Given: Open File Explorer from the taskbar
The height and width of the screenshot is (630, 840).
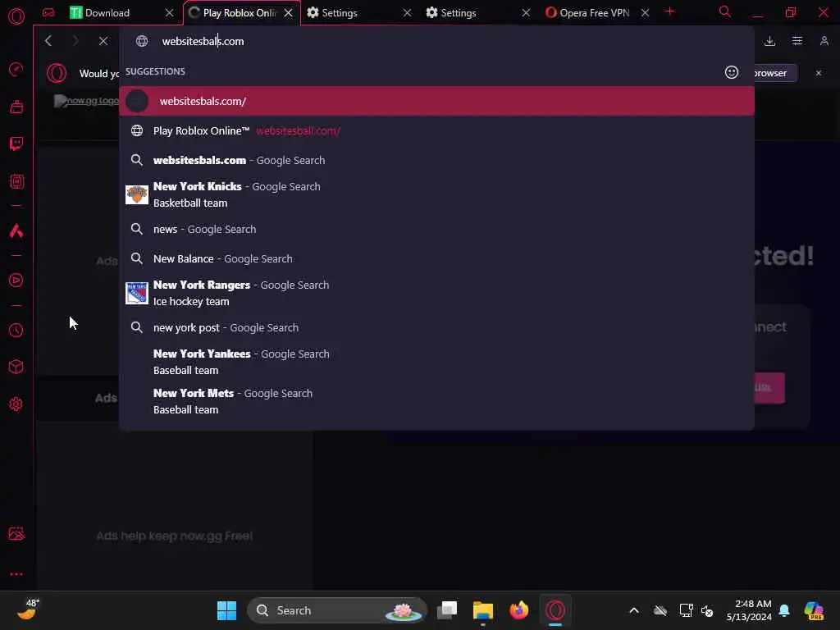Looking at the screenshot, I should [x=482, y=610].
